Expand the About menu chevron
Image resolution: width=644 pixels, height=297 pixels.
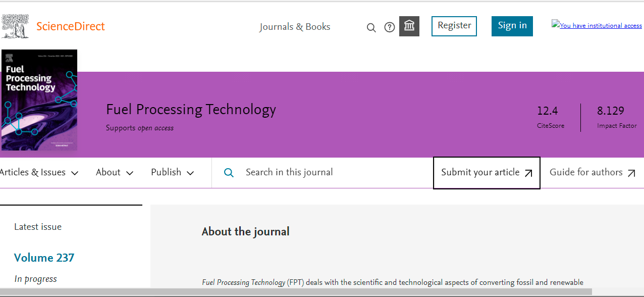129,173
